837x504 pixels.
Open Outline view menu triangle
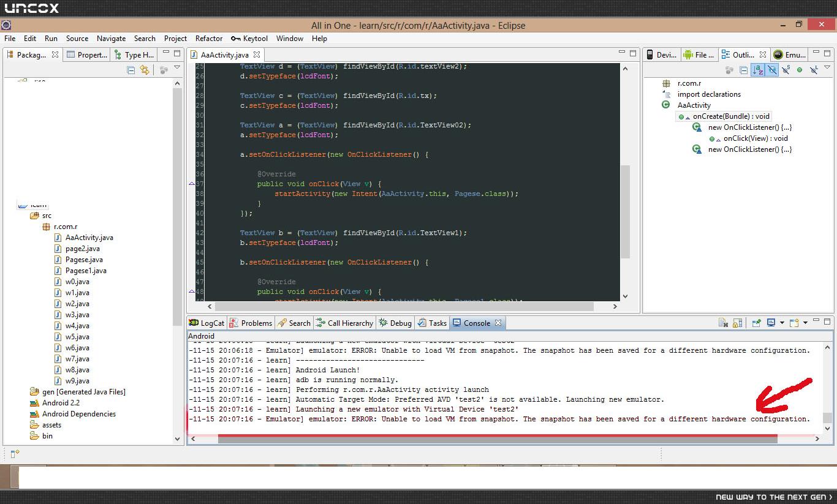point(827,67)
